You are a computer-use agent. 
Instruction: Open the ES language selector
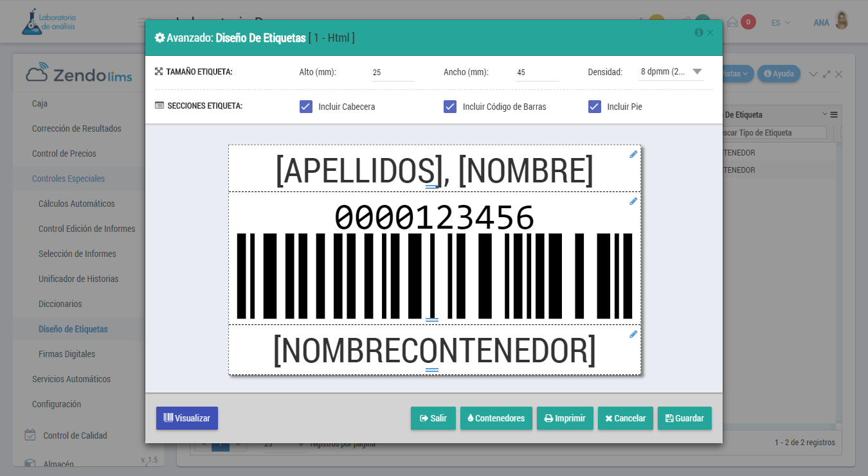pyautogui.click(x=780, y=22)
